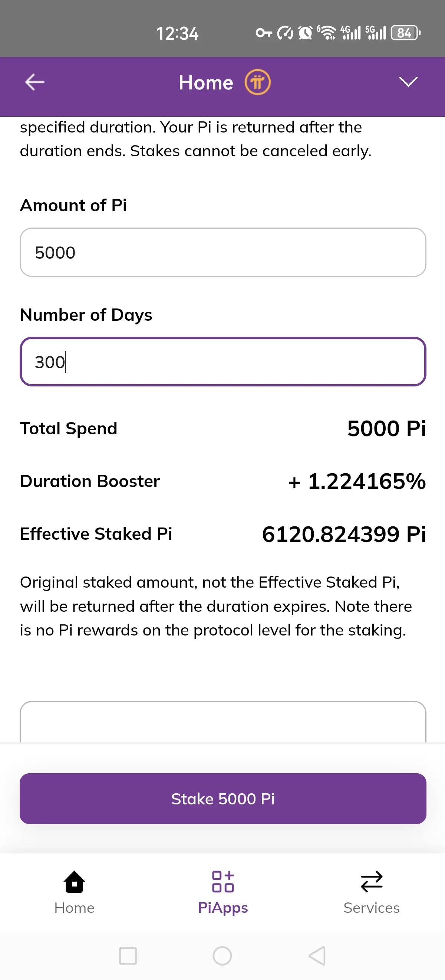Tap the Home title in header

(206, 82)
